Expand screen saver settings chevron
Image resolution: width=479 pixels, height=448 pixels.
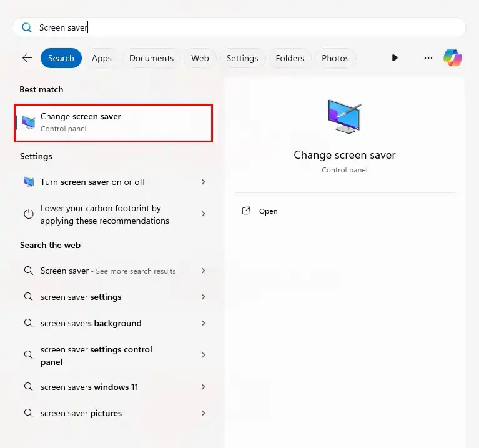(x=203, y=297)
